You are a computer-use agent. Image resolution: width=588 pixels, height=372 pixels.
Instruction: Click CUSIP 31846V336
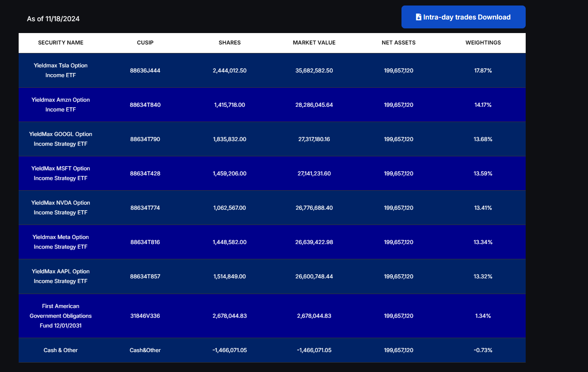[145, 316]
